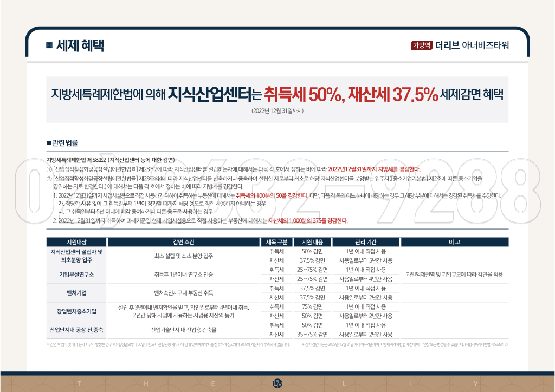Click the 감면 조건 column header
The width and height of the screenshot is (555, 392).
point(184,242)
